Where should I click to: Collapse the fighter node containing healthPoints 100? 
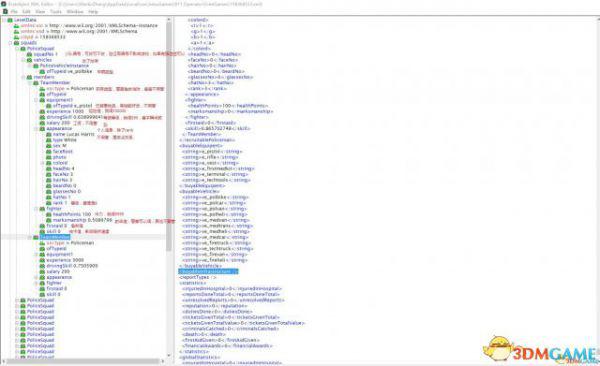click(36, 209)
